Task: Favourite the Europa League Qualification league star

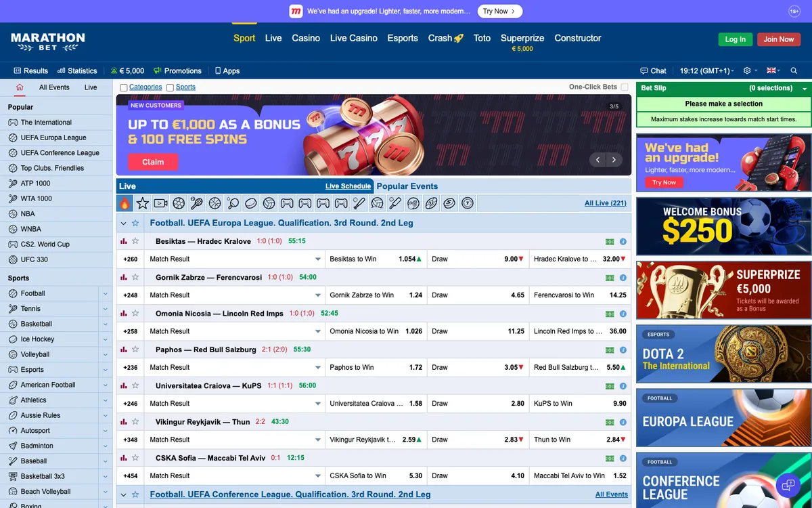Action: click(x=135, y=223)
